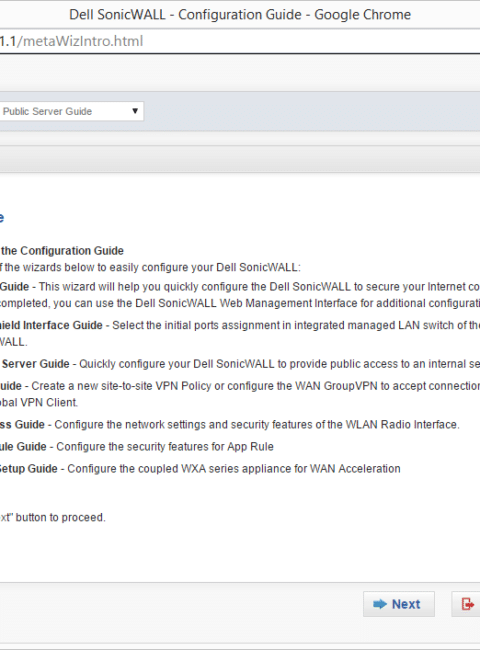Click the gray header strip below the dropdown
Viewport: 480px width, 650px height.
point(240,159)
